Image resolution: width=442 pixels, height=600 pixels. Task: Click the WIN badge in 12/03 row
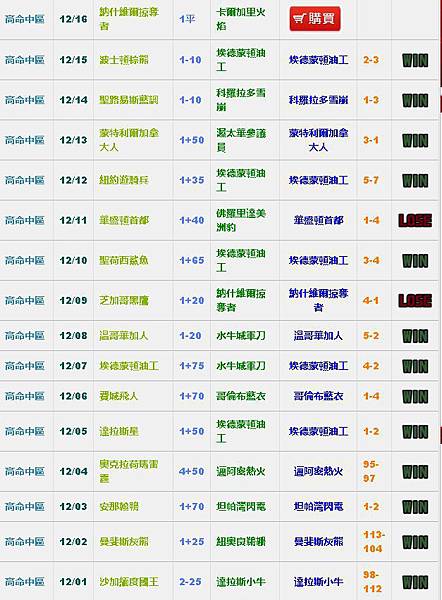coord(415,507)
